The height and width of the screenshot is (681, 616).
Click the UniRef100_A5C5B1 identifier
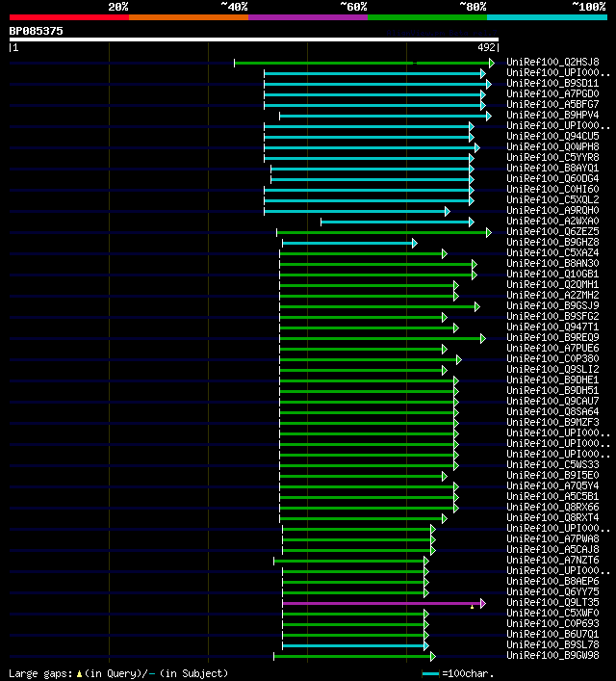tap(552, 496)
